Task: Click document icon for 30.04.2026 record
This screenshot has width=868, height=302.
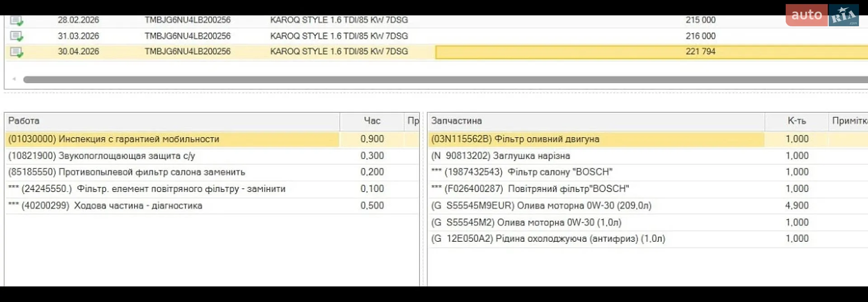Action: pyautogui.click(x=17, y=52)
